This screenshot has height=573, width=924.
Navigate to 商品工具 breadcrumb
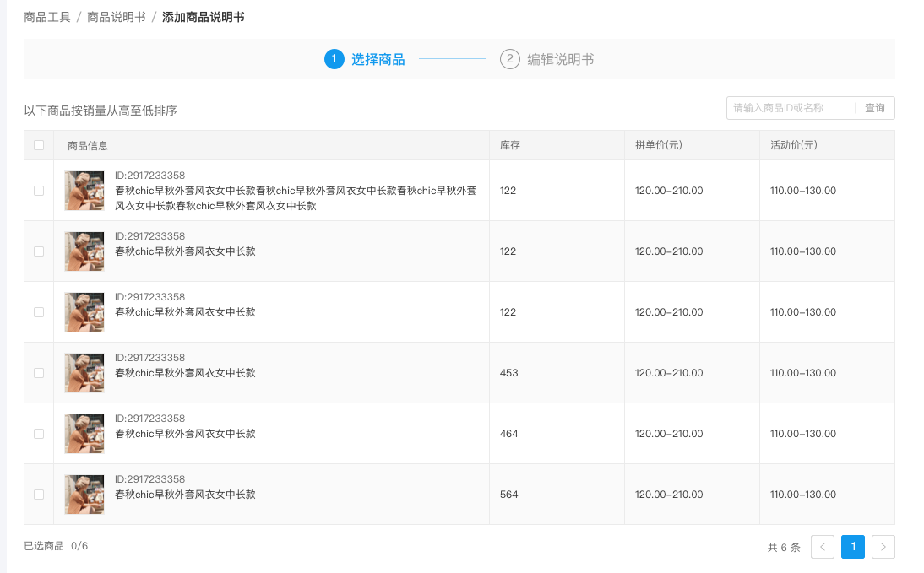click(x=47, y=17)
